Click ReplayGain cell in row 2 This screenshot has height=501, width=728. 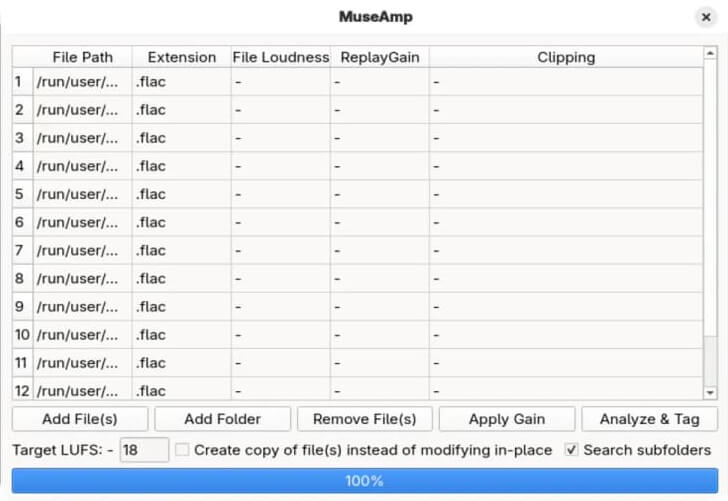[x=380, y=110]
